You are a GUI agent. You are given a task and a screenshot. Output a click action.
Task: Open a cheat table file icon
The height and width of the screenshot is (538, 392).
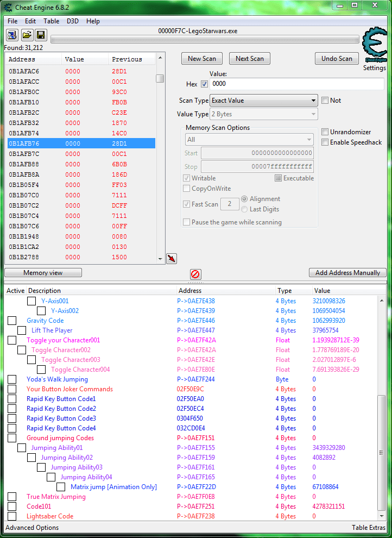click(27, 35)
